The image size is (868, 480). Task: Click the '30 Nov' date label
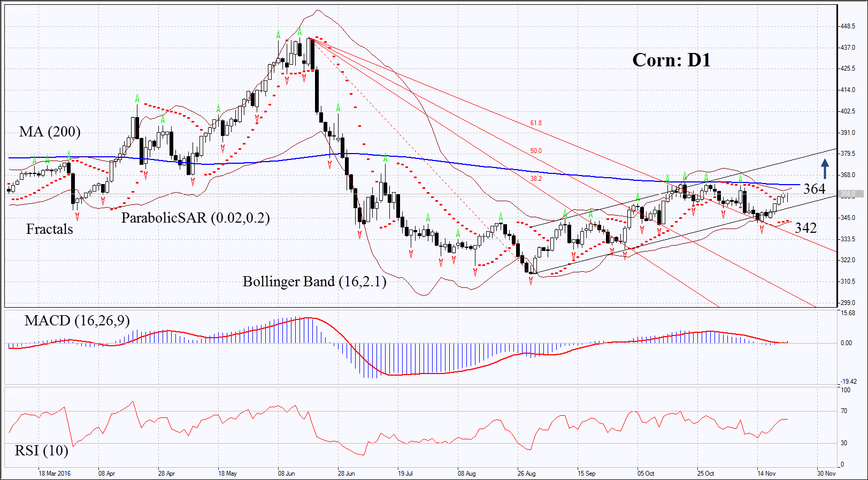click(x=826, y=474)
